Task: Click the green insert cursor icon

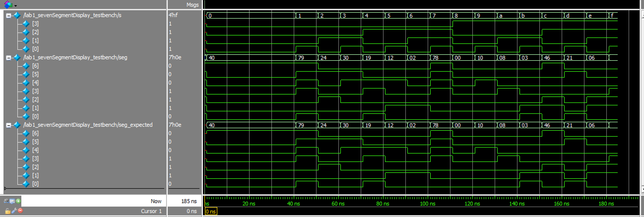Action: coord(18,201)
